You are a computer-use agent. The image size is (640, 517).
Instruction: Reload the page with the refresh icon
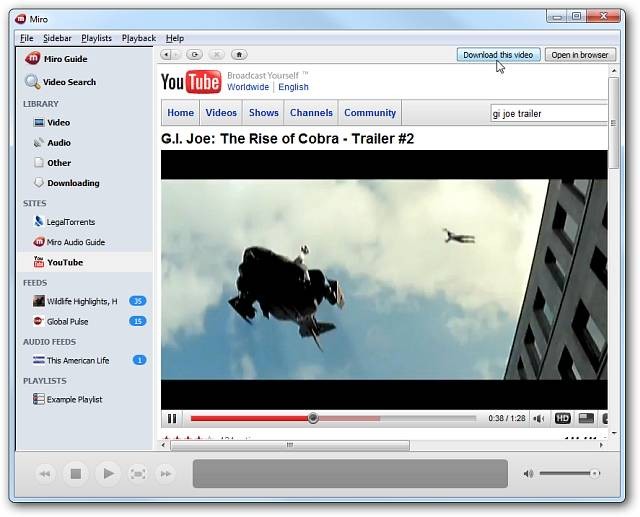coord(194,54)
